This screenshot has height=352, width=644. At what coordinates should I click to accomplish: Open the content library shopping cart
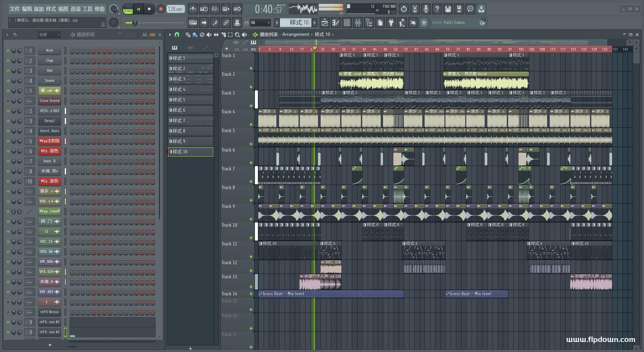click(x=424, y=23)
